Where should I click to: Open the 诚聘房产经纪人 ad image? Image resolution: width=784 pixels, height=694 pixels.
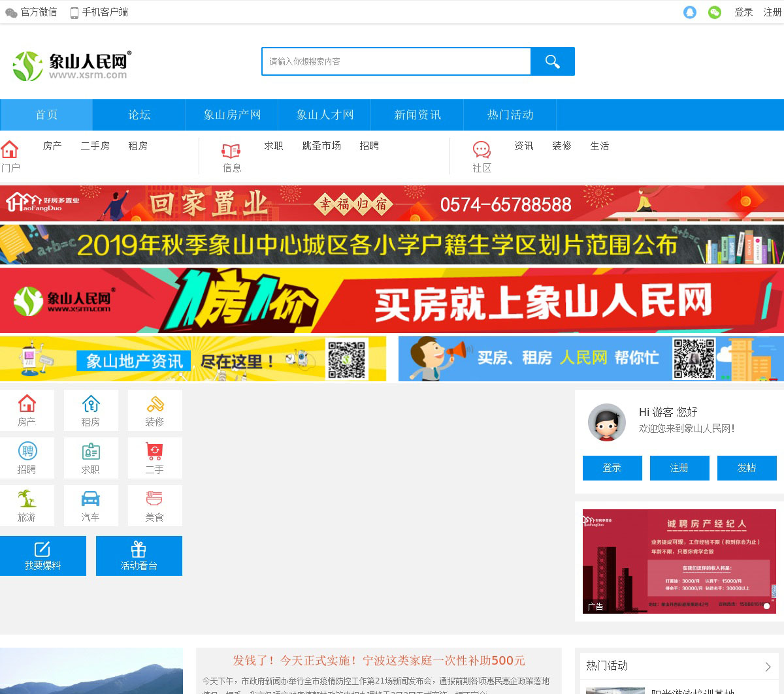pyautogui.click(x=679, y=561)
